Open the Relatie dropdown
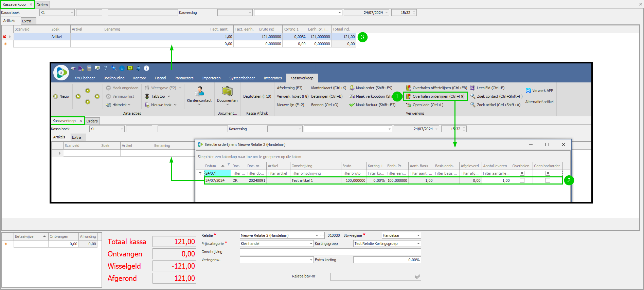 click(317, 235)
